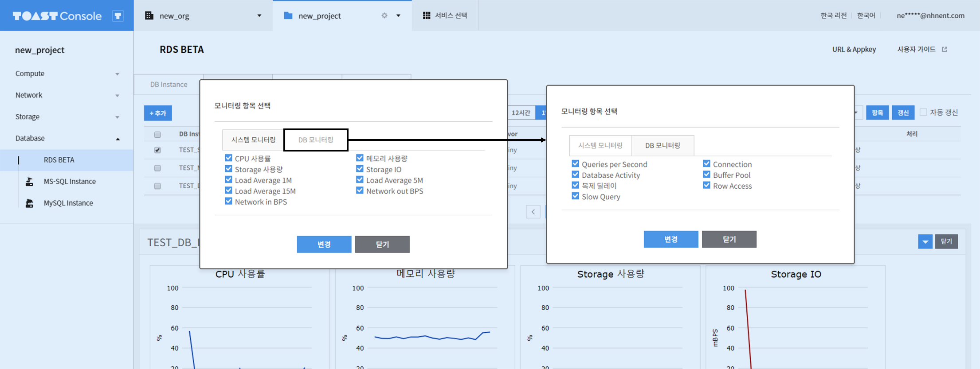The height and width of the screenshot is (369, 980).
Task: Toggle the CPU 사용률 checkbox
Action: point(228,158)
